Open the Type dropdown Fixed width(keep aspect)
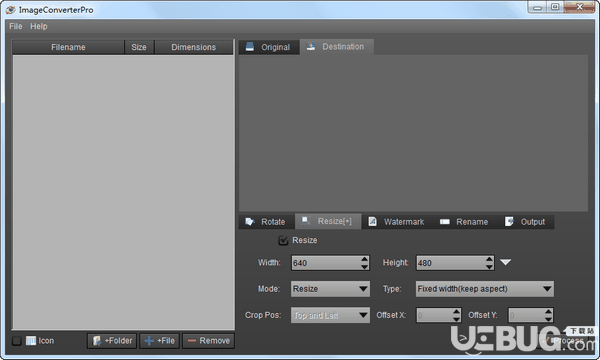The height and width of the screenshot is (360, 600). [x=484, y=289]
